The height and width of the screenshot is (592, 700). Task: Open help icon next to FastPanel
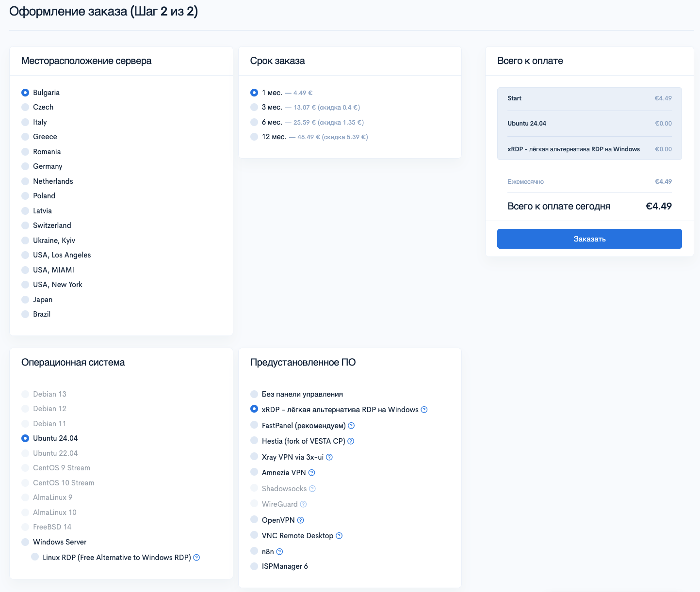pos(351,426)
